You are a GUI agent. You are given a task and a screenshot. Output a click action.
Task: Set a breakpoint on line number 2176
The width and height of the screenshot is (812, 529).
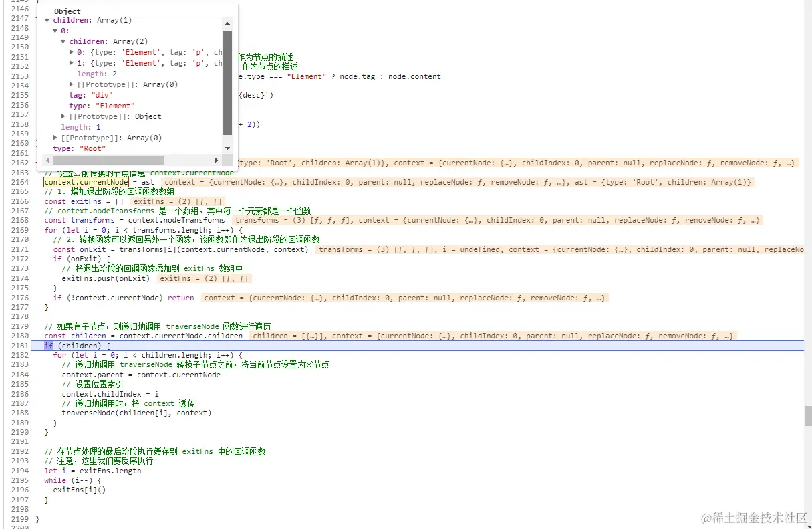point(20,298)
